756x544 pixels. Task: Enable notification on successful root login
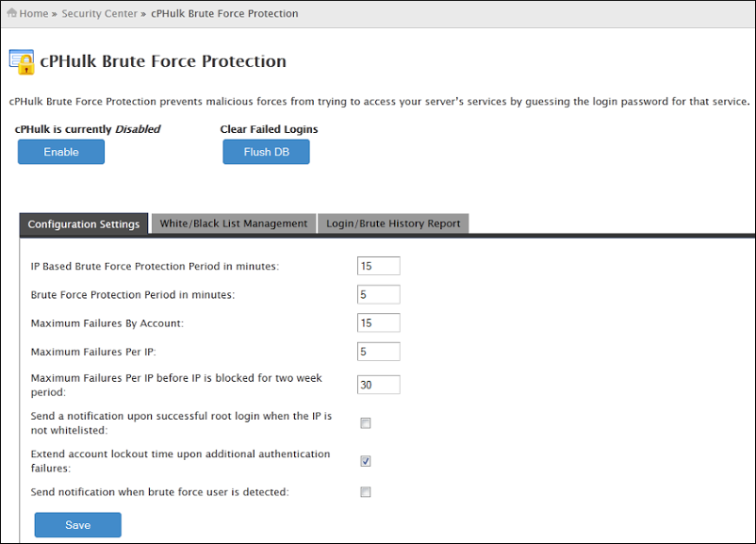[x=366, y=423]
